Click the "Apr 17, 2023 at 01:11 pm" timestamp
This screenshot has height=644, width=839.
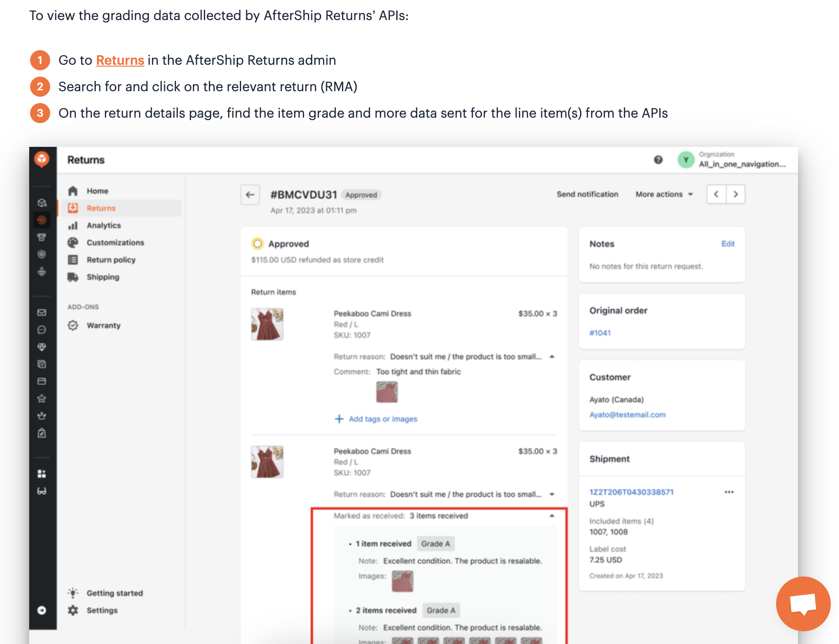click(x=314, y=210)
